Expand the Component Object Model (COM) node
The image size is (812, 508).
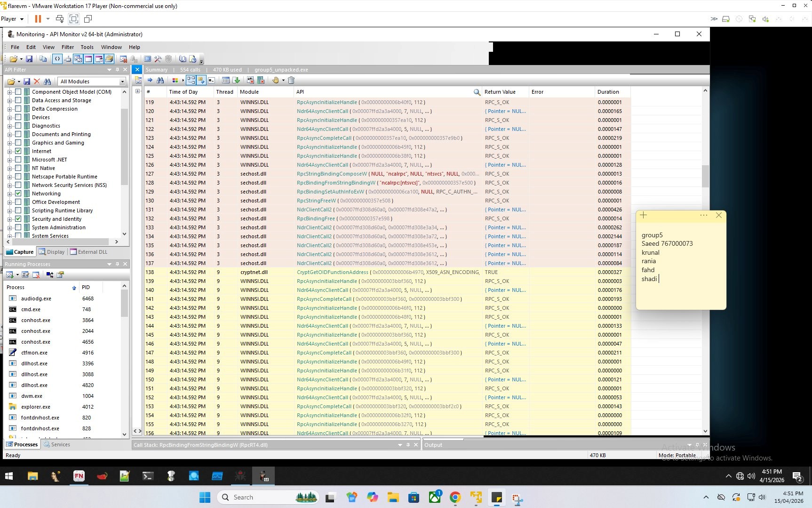click(x=9, y=92)
